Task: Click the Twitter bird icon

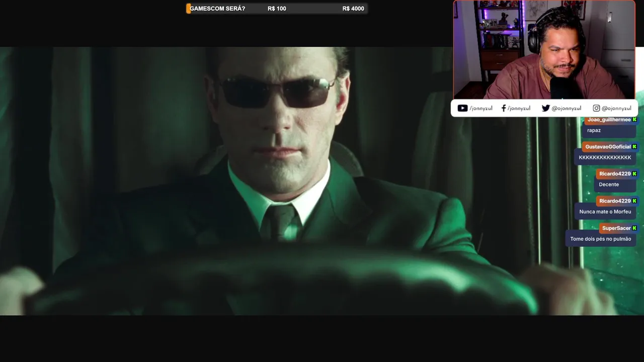Action: point(545,108)
